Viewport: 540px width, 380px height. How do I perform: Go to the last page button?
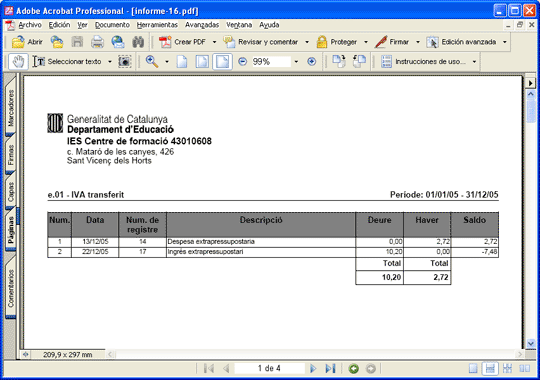click(x=330, y=369)
